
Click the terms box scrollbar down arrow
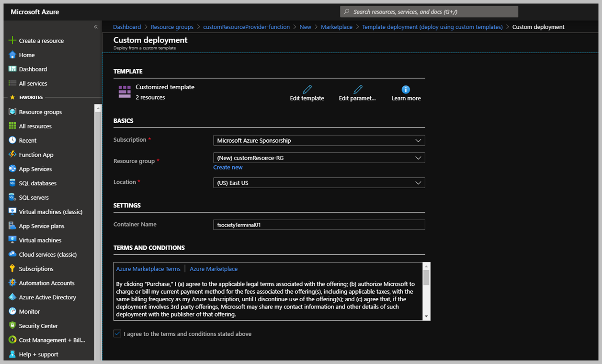tap(426, 317)
